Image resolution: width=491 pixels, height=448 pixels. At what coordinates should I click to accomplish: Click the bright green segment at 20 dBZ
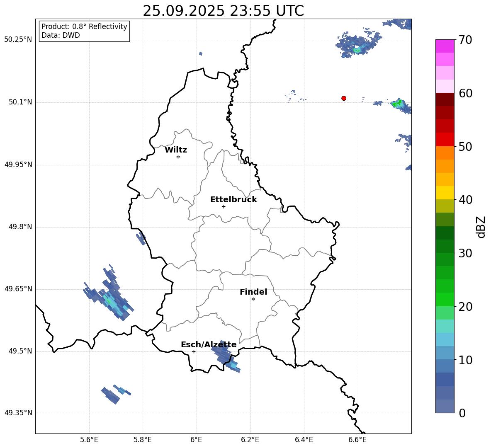(x=445, y=299)
